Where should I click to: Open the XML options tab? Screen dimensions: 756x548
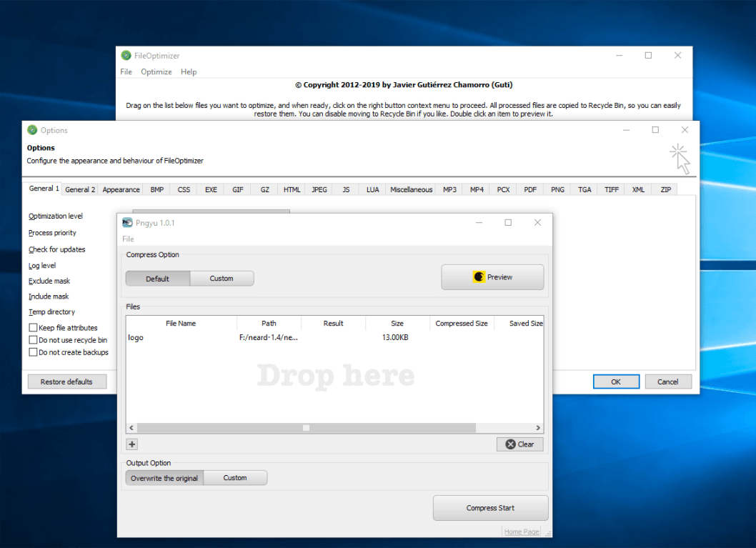click(638, 190)
